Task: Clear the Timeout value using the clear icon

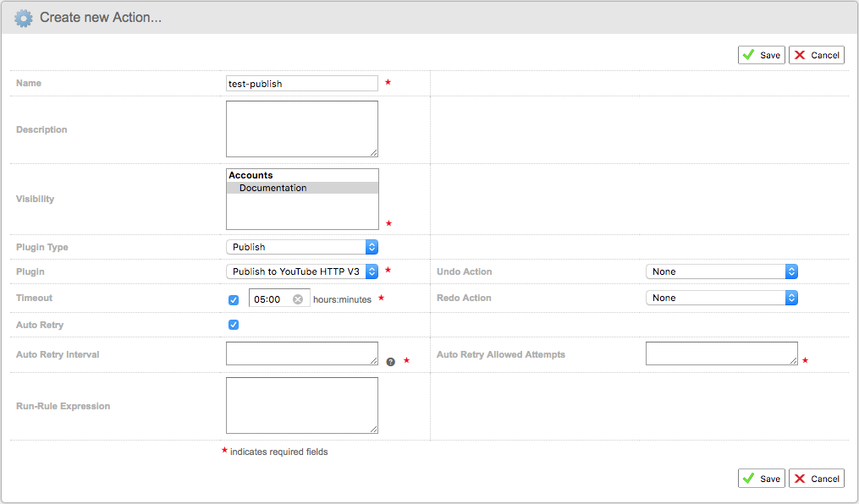Action: 296,299
